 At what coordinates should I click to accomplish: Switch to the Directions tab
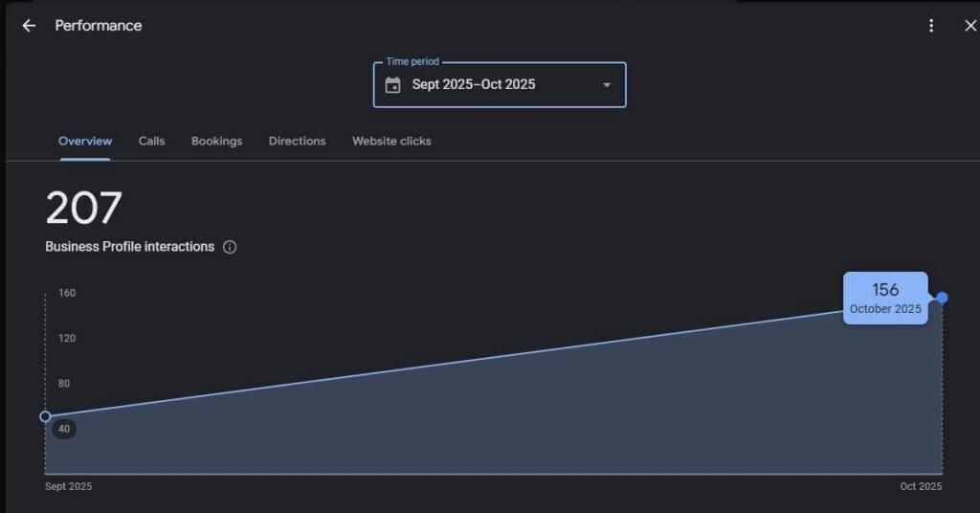point(297,141)
